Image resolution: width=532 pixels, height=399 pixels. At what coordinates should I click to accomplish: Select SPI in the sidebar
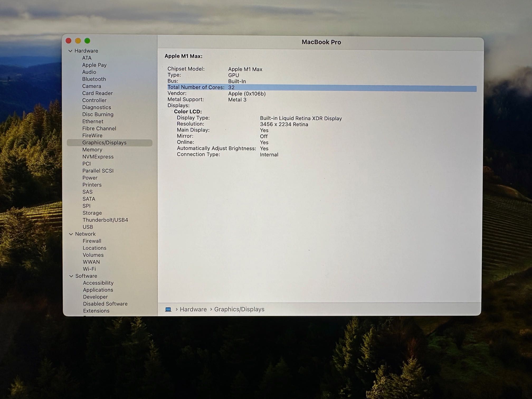click(87, 206)
